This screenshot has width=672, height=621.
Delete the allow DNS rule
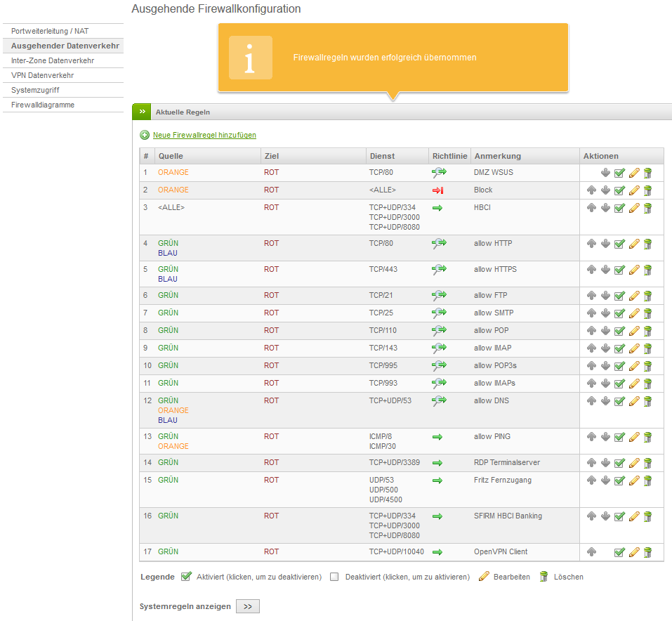647,401
